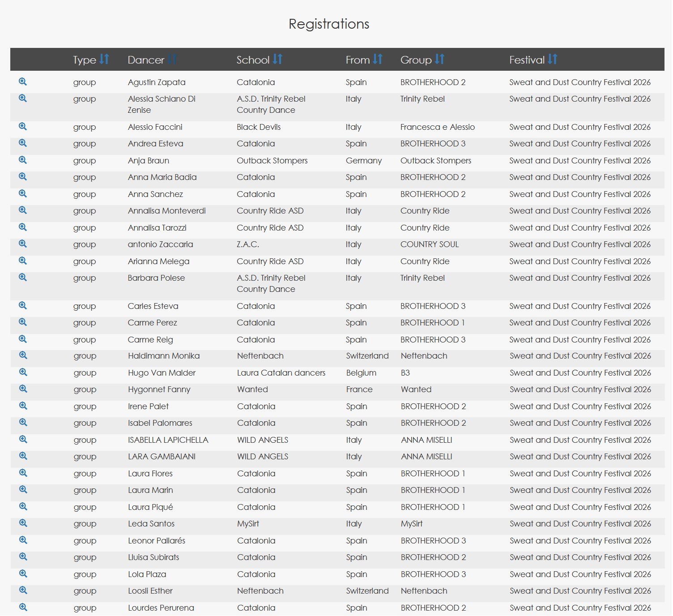Click zoom icon in Anja Braun row

[23, 160]
